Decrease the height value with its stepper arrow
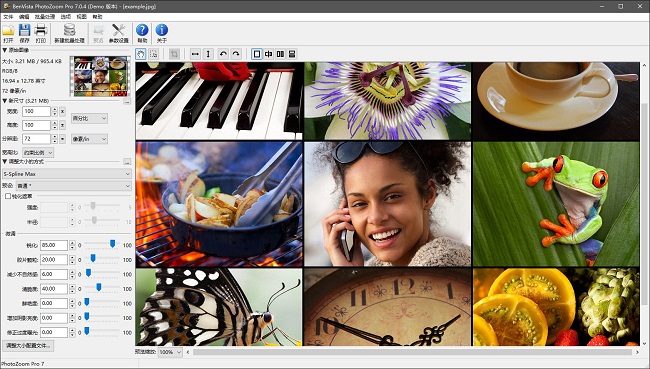The image size is (650, 369). [x=55, y=128]
